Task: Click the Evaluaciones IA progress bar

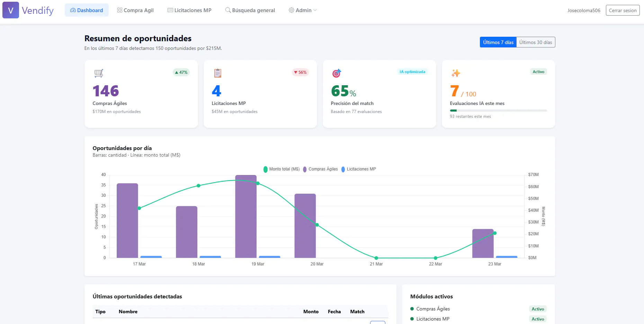Action: (x=498, y=111)
